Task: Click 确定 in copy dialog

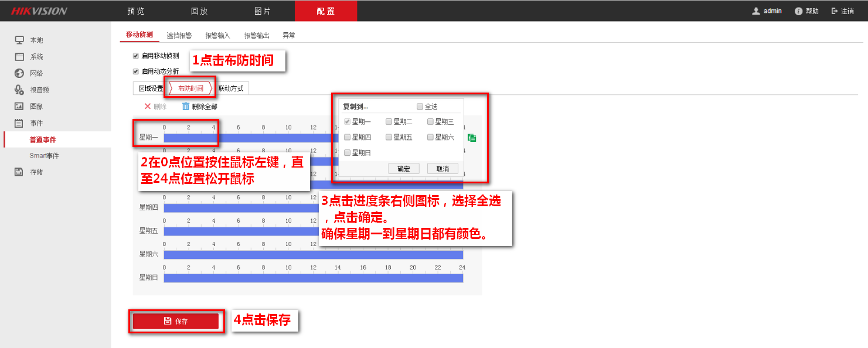Action: click(404, 169)
